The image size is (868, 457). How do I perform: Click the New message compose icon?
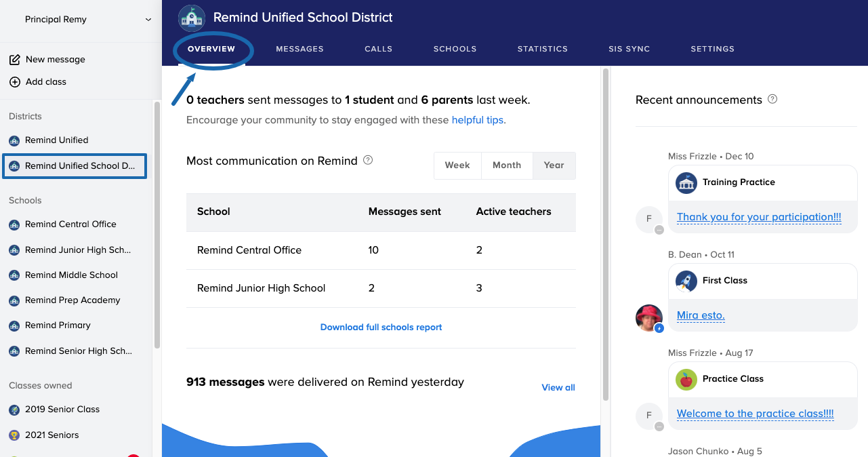point(14,60)
